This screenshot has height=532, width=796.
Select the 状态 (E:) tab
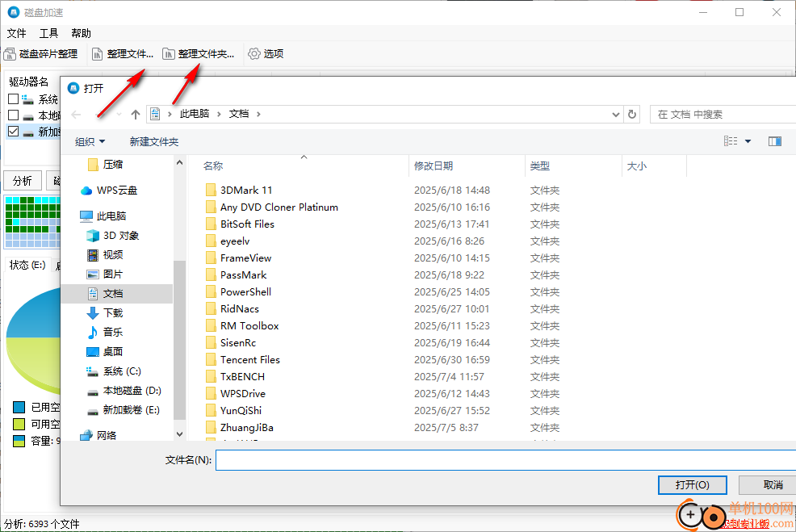pyautogui.click(x=27, y=265)
